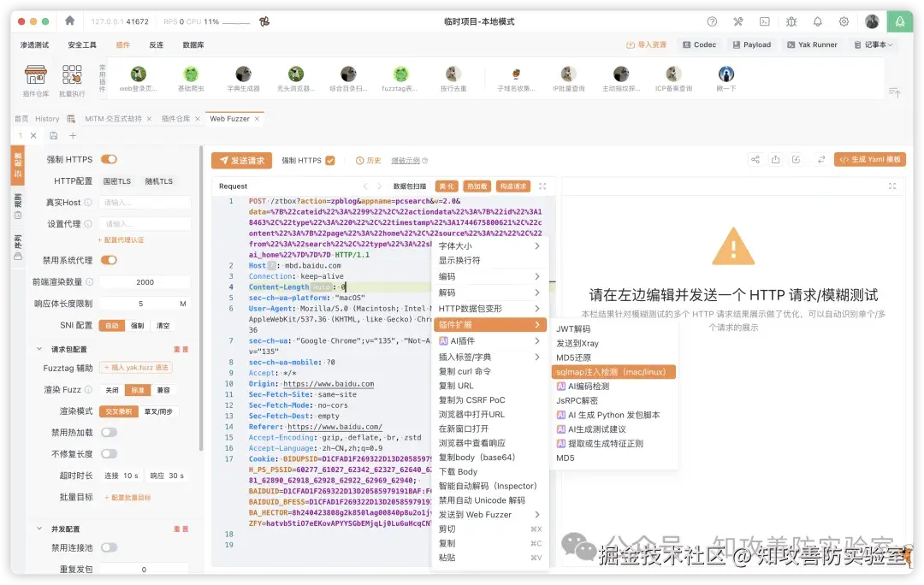Image resolution: width=924 pixels, height=585 pixels.
Task: Click the 发送请求 button
Action: tap(240, 160)
